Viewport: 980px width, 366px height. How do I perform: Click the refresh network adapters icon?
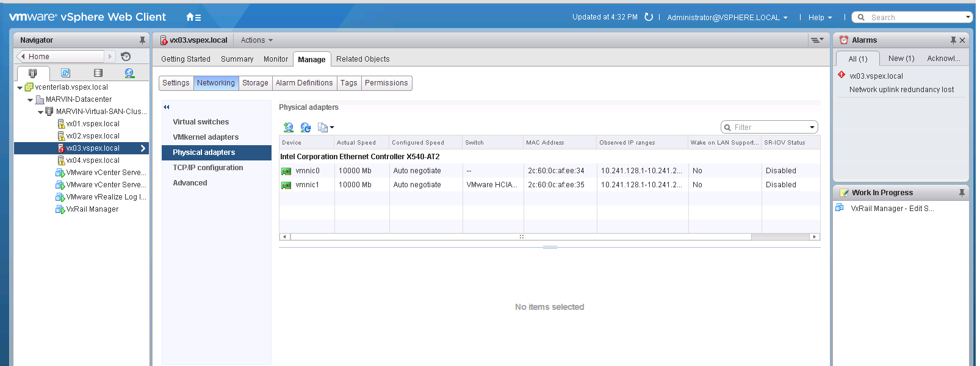(x=306, y=127)
